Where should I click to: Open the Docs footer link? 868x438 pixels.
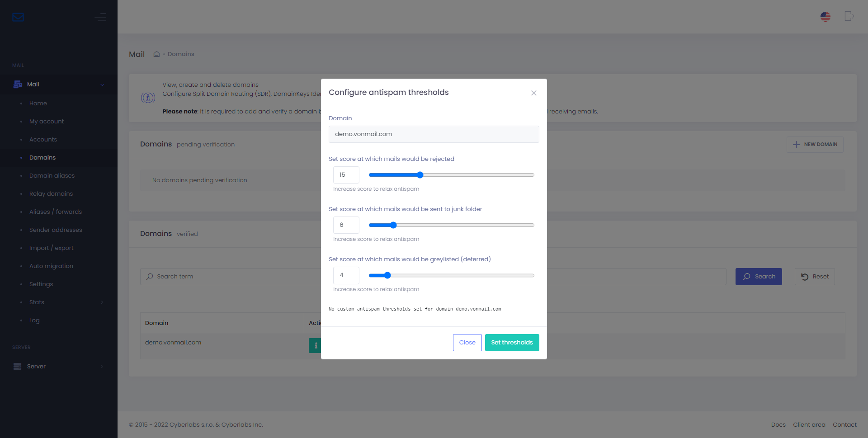pos(778,425)
